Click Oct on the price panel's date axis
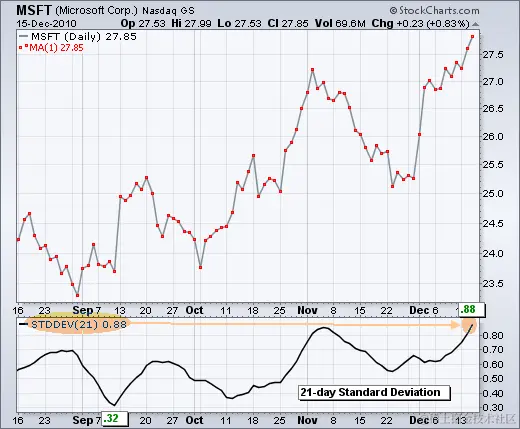The height and width of the screenshot is (429, 520). coord(194,310)
